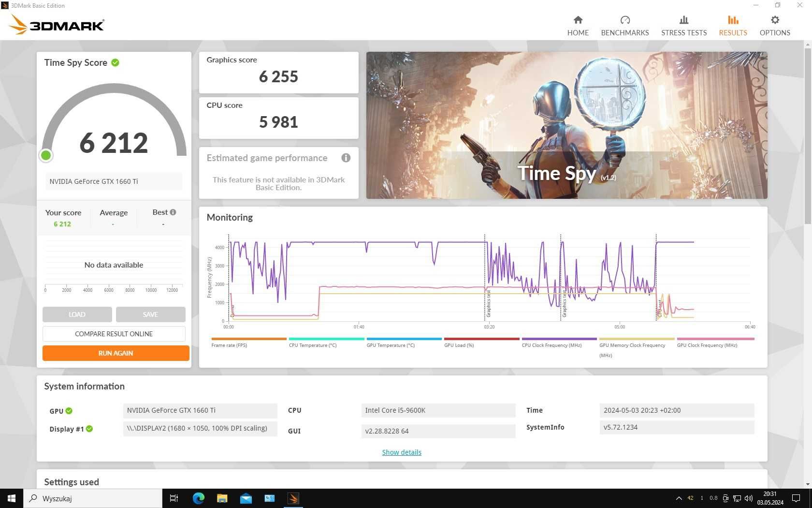Click the Estimated game performance info icon
This screenshot has height=508, width=812.
pos(346,158)
